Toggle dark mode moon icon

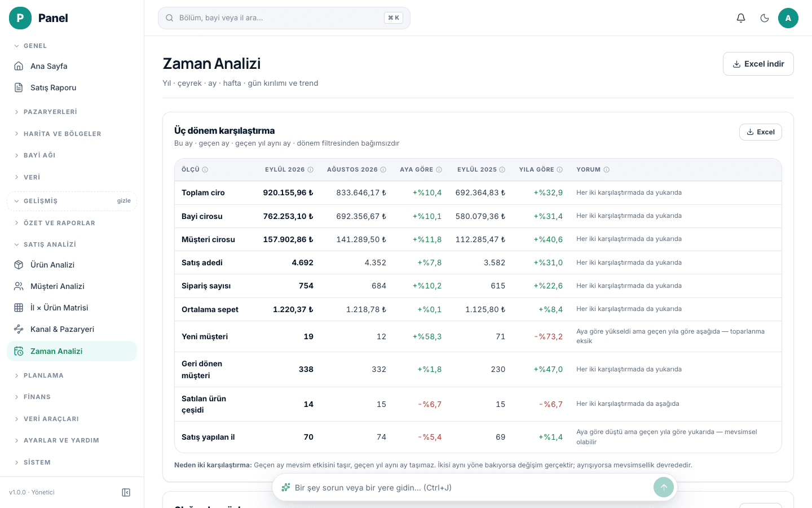pos(765,18)
